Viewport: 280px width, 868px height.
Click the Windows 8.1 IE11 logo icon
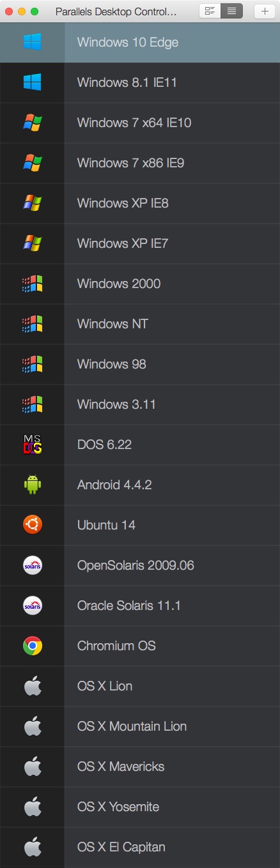point(32,82)
